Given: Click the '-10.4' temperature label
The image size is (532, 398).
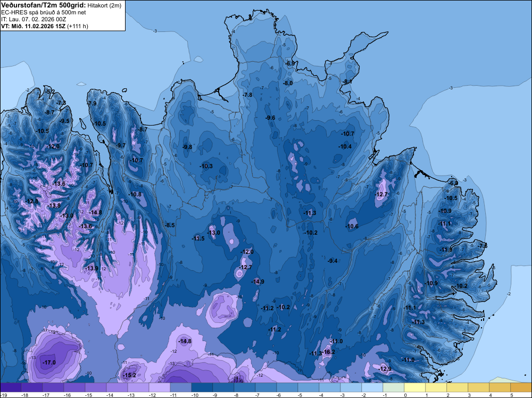Looking at the screenshot, I should [x=345, y=146].
